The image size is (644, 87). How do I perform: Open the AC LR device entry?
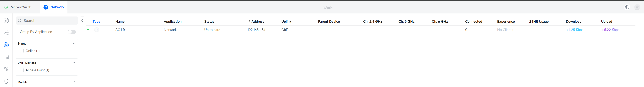120,30
